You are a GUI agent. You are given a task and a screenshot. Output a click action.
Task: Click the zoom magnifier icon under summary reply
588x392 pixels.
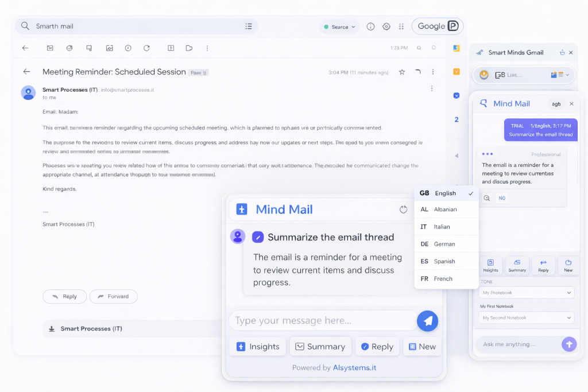click(486, 198)
